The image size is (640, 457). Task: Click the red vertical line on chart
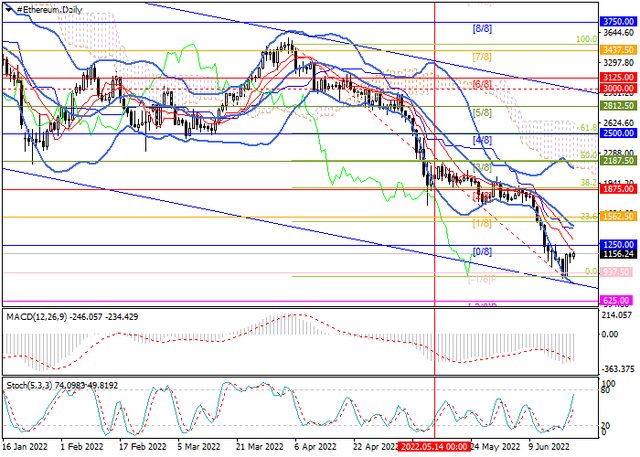point(435,150)
